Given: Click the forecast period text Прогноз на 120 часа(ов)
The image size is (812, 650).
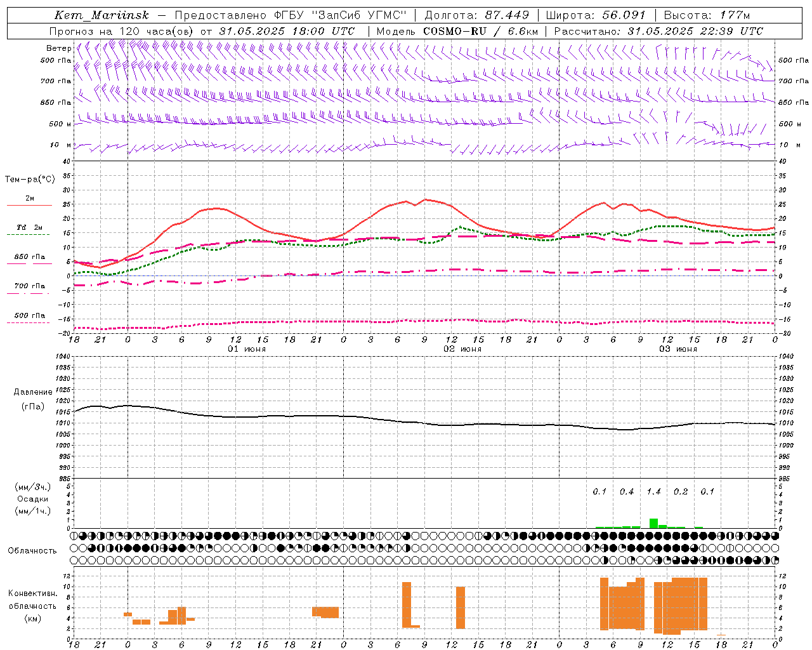Looking at the screenshot, I should (x=122, y=31).
